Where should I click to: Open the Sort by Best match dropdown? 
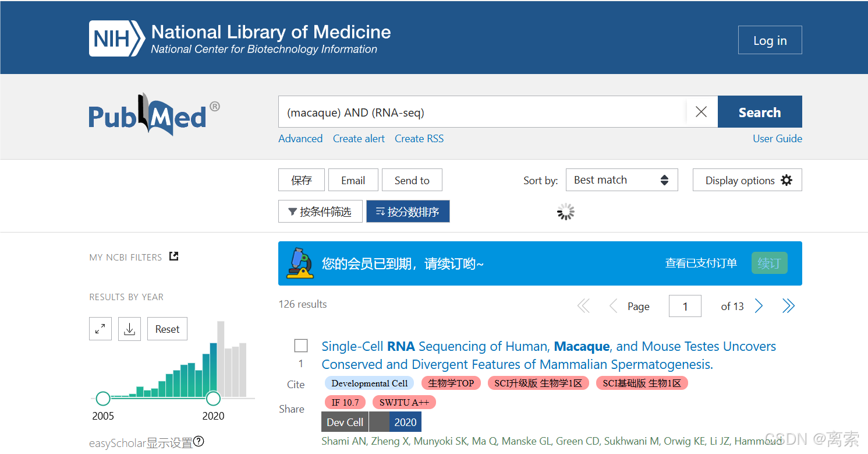[x=621, y=180]
